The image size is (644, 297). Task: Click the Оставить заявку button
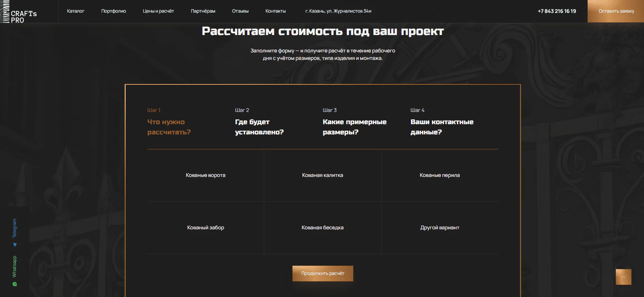(x=616, y=11)
